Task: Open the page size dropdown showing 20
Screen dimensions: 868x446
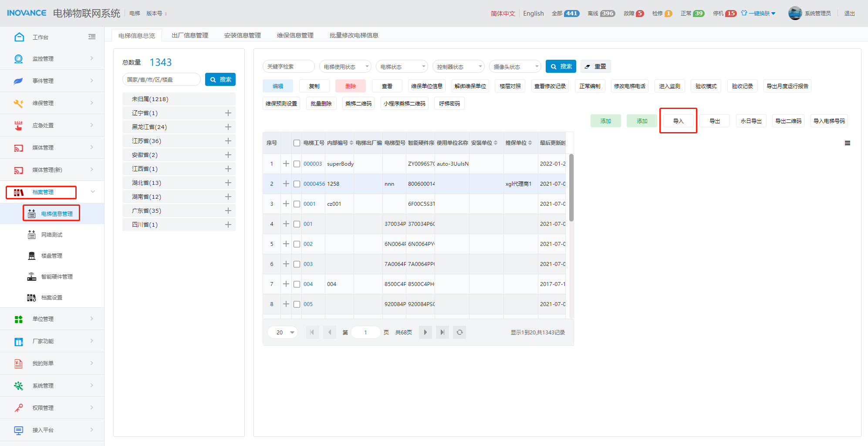Action: point(283,332)
